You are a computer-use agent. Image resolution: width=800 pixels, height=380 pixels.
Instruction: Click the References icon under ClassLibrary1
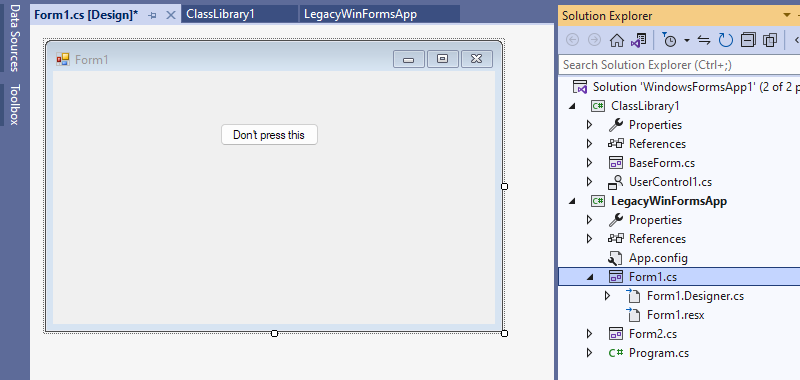(616, 144)
